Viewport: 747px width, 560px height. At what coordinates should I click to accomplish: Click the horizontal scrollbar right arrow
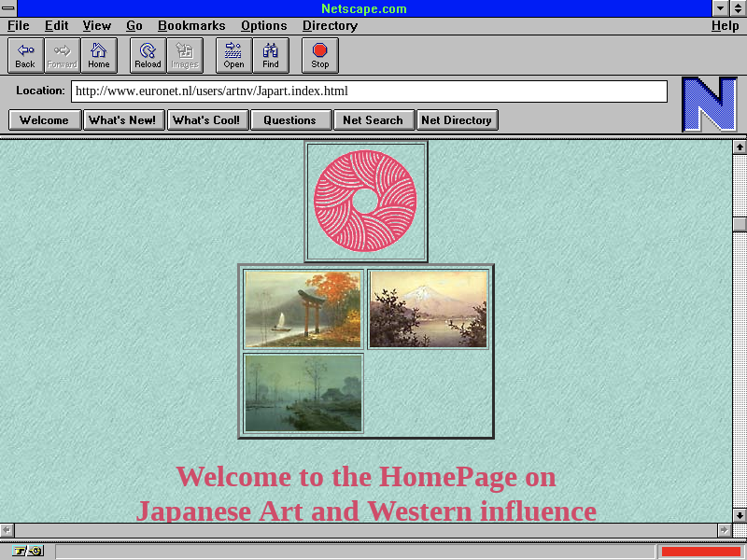(724, 529)
